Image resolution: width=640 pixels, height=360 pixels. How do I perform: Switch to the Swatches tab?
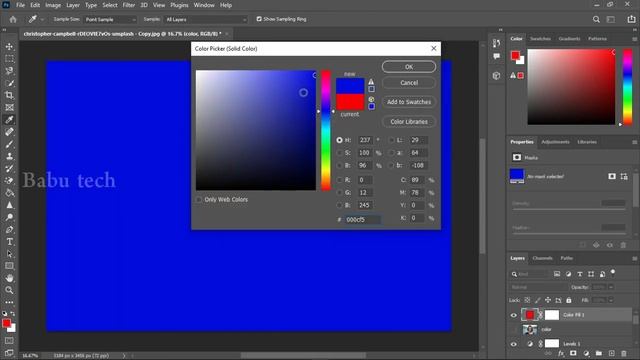[x=540, y=39]
